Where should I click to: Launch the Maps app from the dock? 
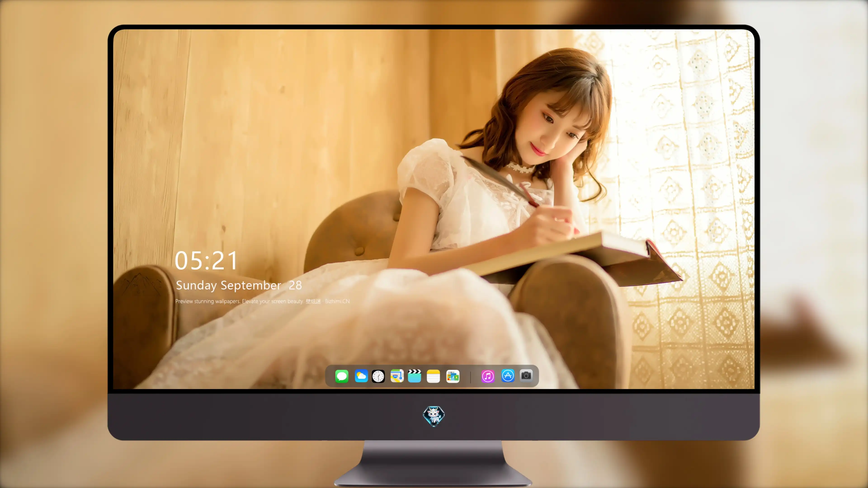click(397, 376)
